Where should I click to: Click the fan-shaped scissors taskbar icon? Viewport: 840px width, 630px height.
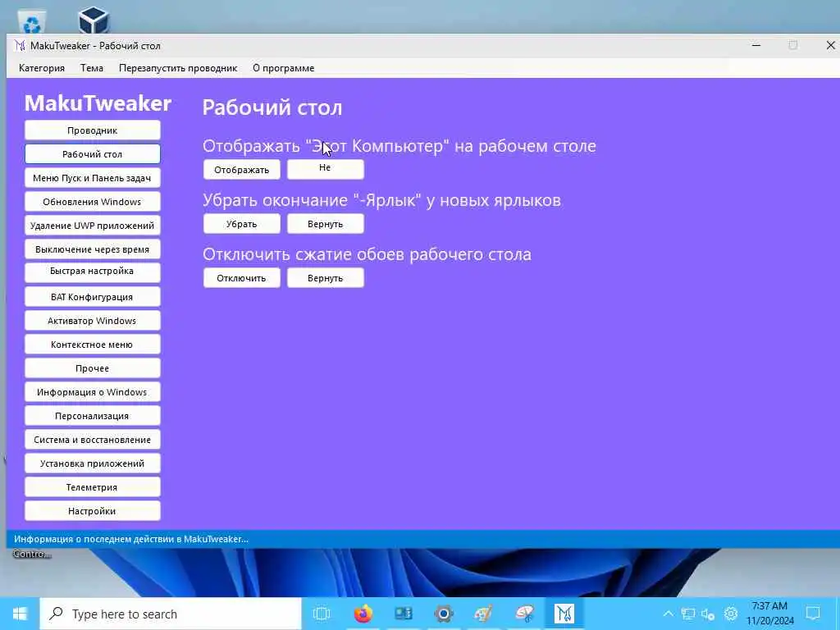click(x=524, y=614)
